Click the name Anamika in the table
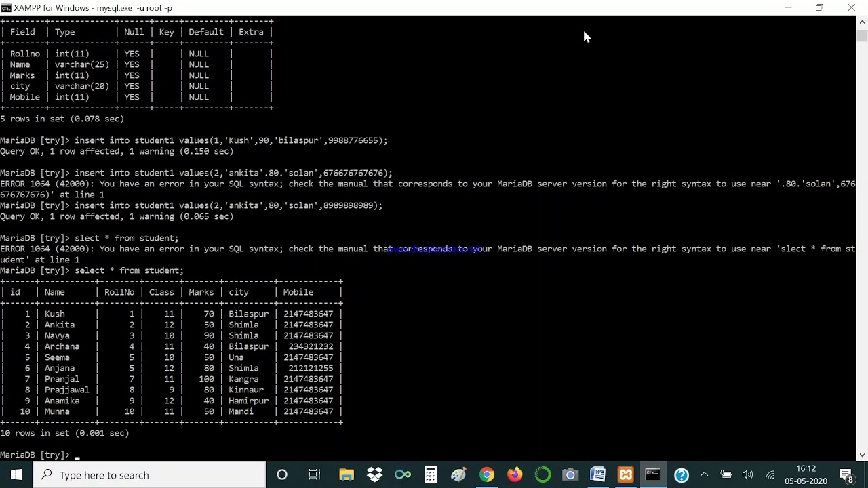 click(62, 401)
